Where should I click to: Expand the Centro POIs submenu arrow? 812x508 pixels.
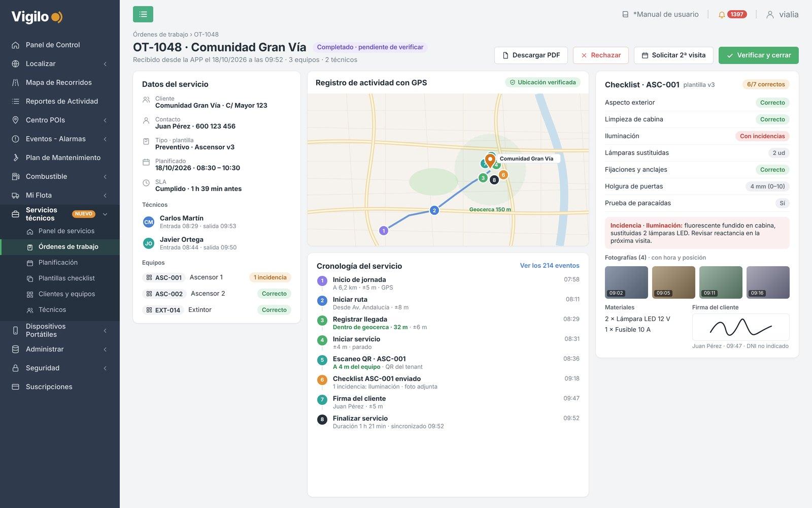point(105,120)
